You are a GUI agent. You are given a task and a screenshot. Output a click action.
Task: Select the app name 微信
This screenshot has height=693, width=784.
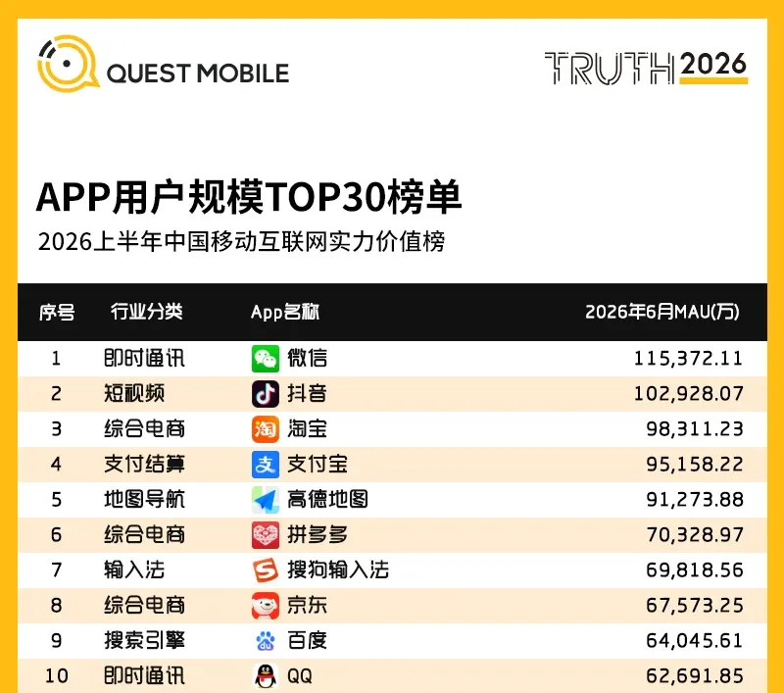click(x=307, y=359)
